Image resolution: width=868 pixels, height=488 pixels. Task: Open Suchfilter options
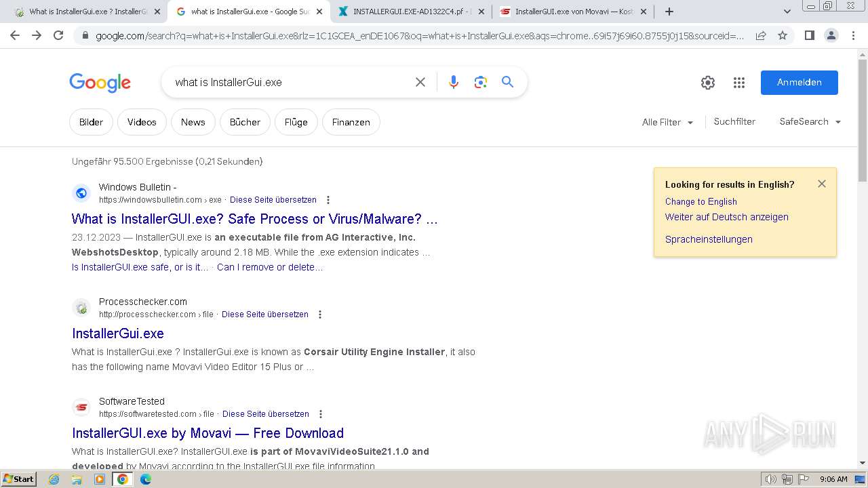point(734,122)
